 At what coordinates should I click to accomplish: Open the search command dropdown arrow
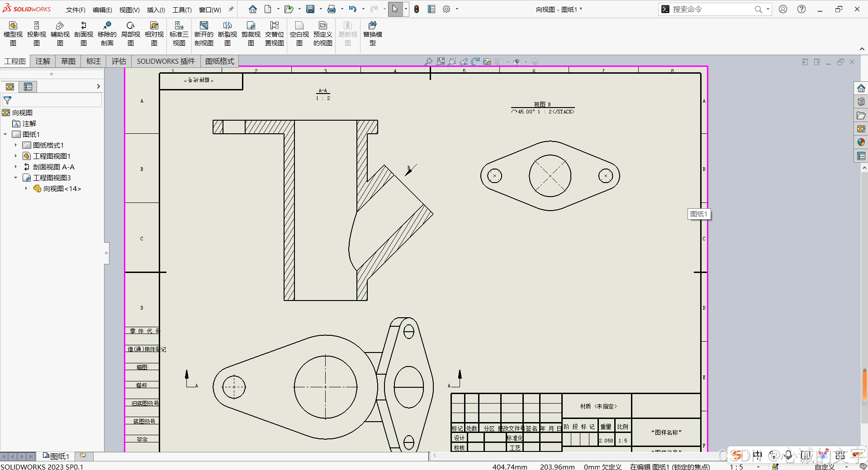768,9
